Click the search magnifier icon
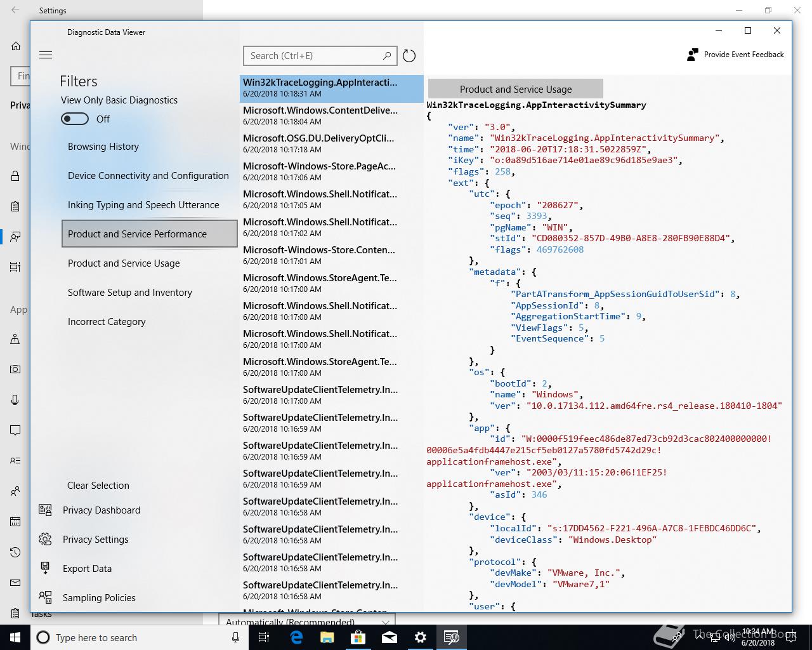 click(x=387, y=56)
